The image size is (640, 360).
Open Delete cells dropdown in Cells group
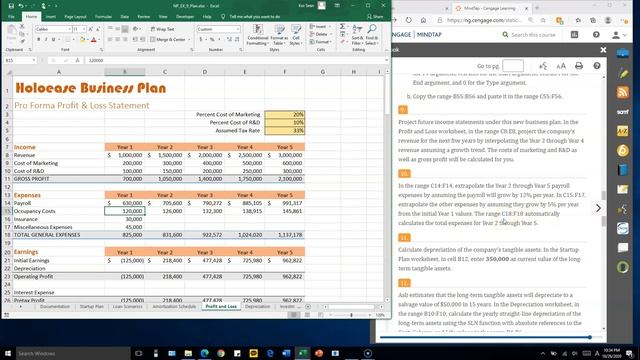(320, 34)
